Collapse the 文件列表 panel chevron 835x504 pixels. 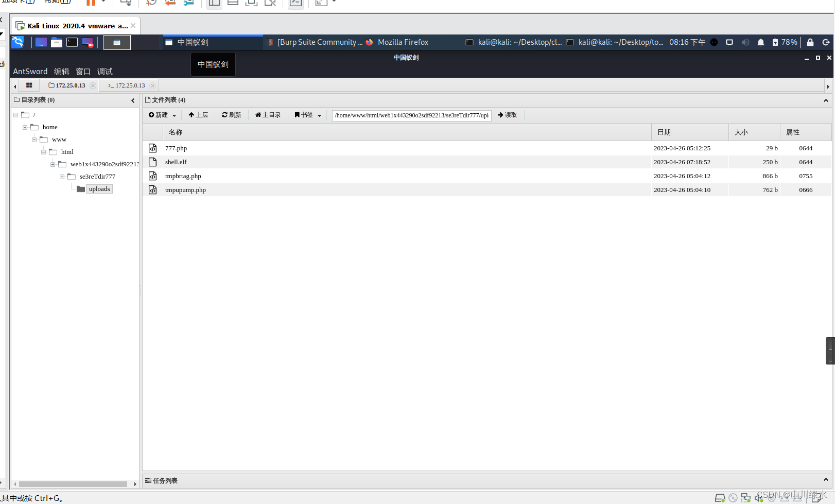[826, 100]
